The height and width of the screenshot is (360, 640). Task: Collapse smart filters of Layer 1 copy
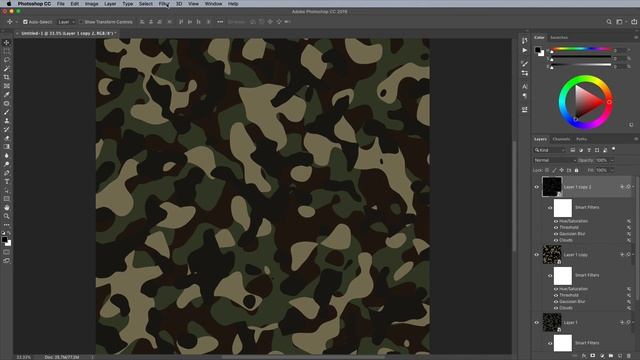tap(633, 255)
